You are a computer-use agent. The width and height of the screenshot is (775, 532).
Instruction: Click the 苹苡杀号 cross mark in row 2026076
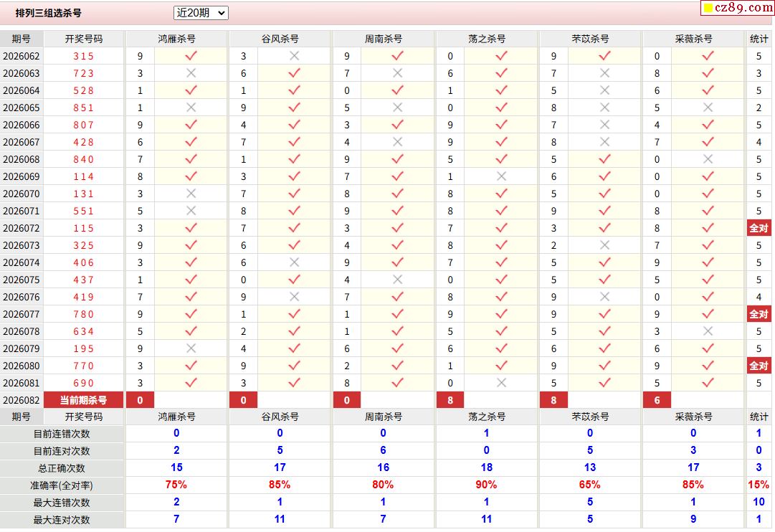[604, 297]
